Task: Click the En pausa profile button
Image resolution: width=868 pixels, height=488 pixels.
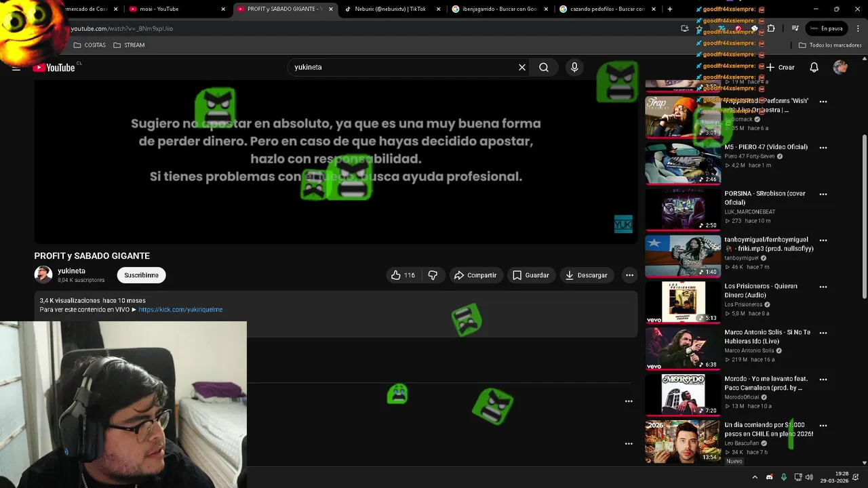Action: 826,28
